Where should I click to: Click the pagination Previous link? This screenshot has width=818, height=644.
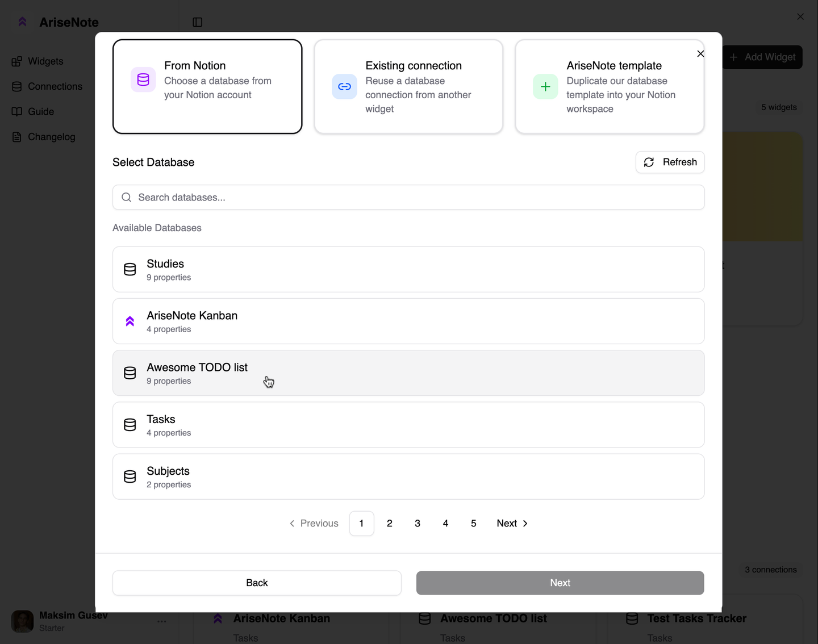pos(314,523)
